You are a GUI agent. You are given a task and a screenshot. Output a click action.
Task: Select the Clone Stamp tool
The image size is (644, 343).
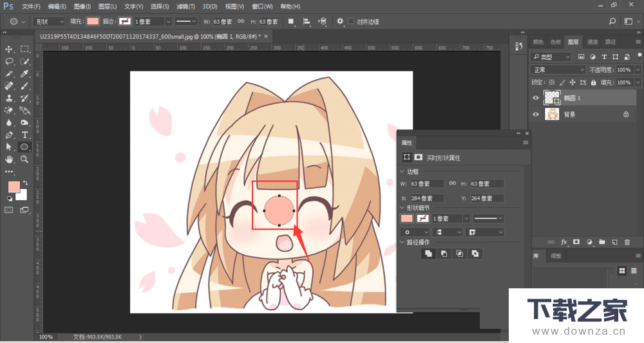(x=8, y=98)
